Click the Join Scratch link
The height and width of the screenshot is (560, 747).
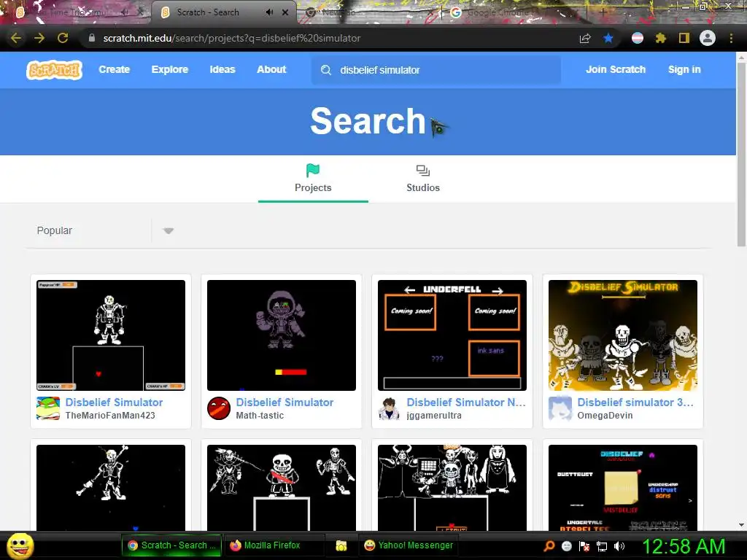(x=616, y=69)
